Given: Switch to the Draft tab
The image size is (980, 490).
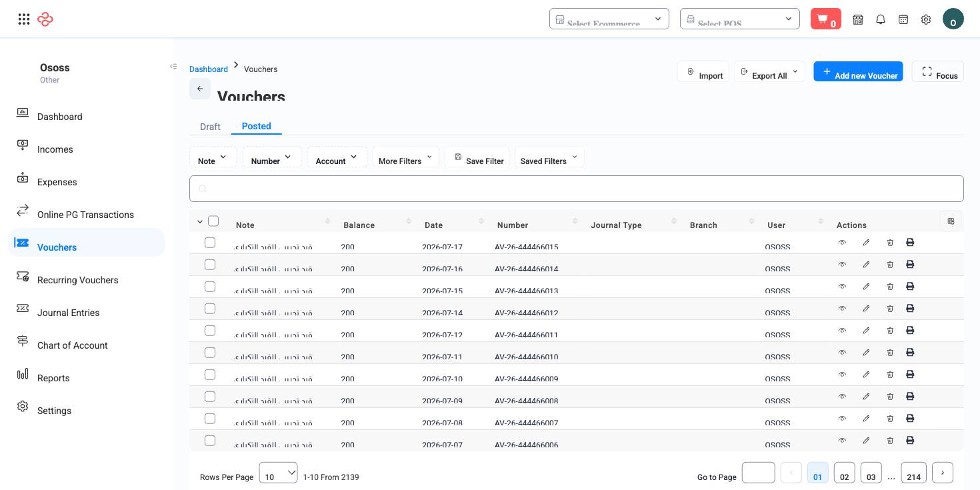Looking at the screenshot, I should click(210, 127).
